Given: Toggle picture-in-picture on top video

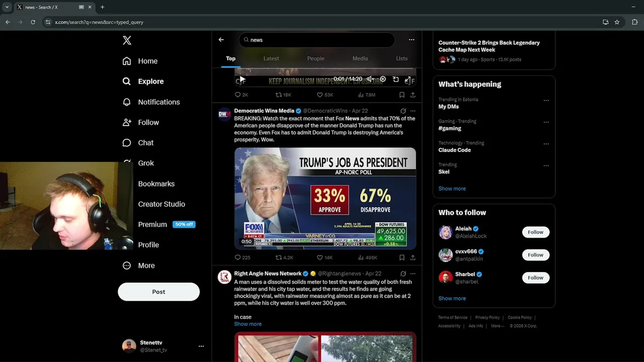Looking at the screenshot, I should point(395,79).
